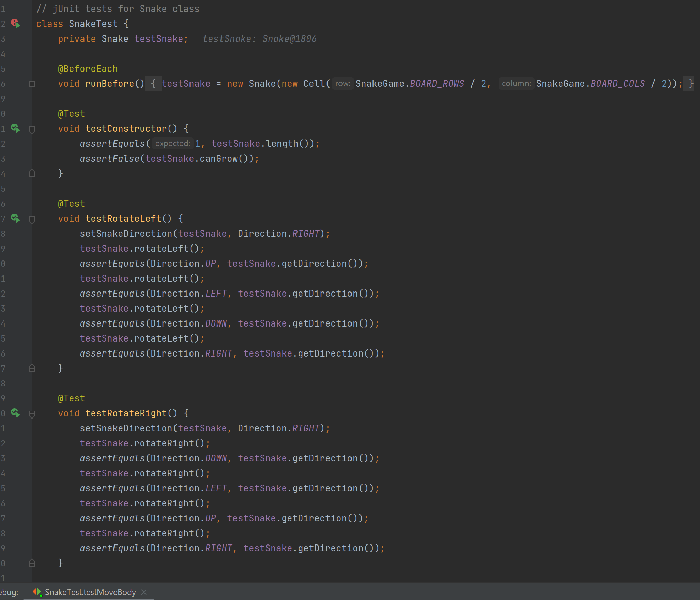Click run icon beside class SnakeTest
The image size is (700, 600).
point(15,23)
